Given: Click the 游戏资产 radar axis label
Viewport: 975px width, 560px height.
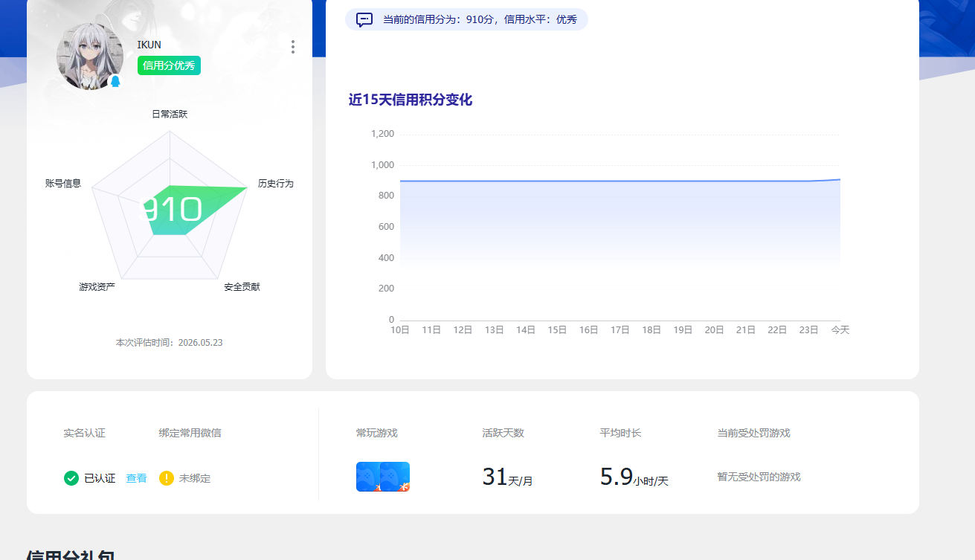Looking at the screenshot, I should [x=97, y=287].
